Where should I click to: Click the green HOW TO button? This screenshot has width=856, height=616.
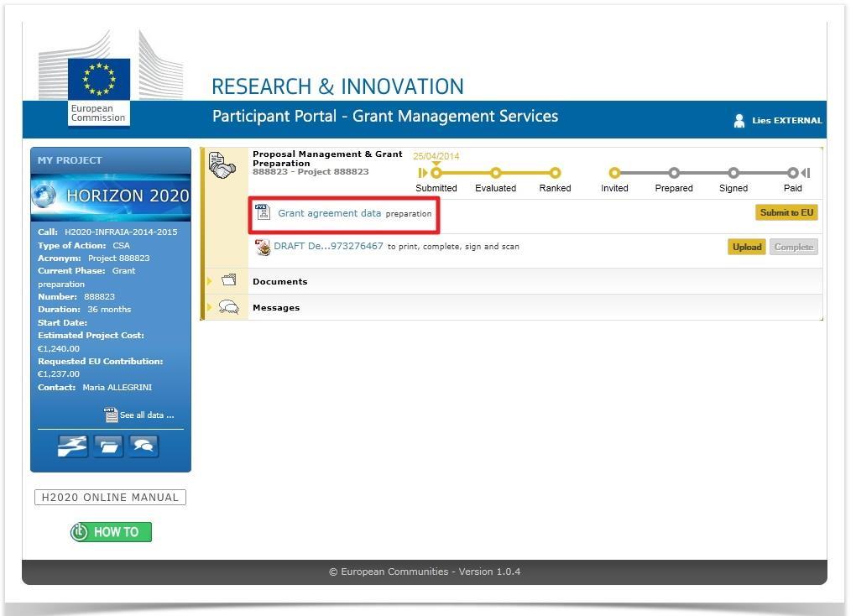111,531
